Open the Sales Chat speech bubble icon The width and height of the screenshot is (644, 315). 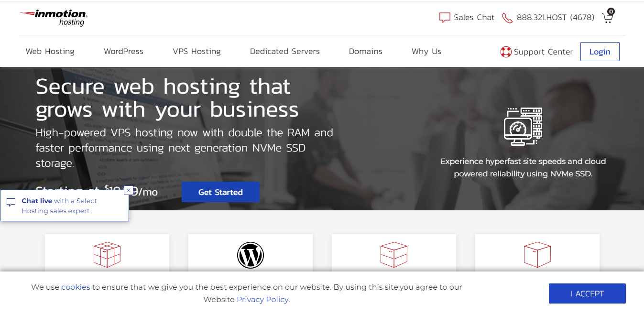[445, 17]
